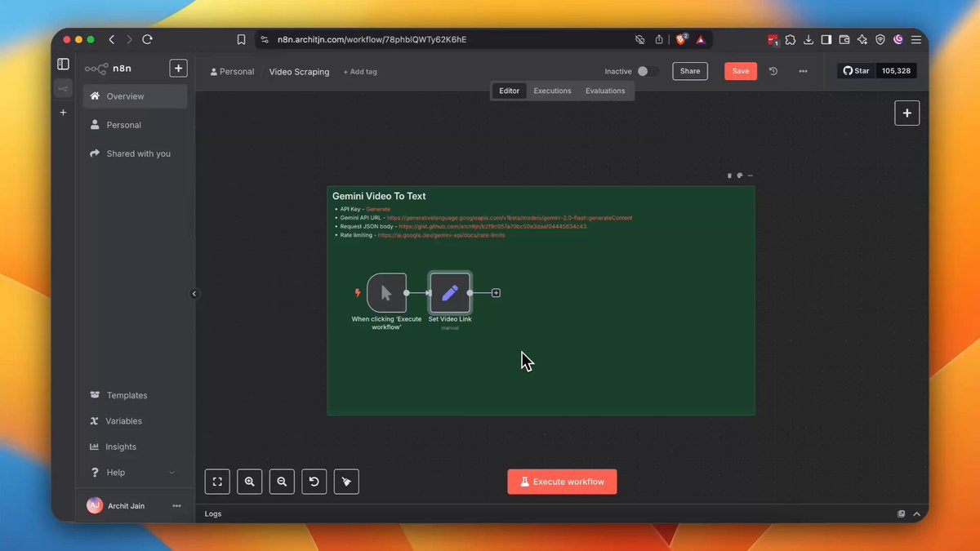Screen dimensions: 980x551
Task: Toggle the browser sidebar panel
Action: pyautogui.click(x=826, y=39)
